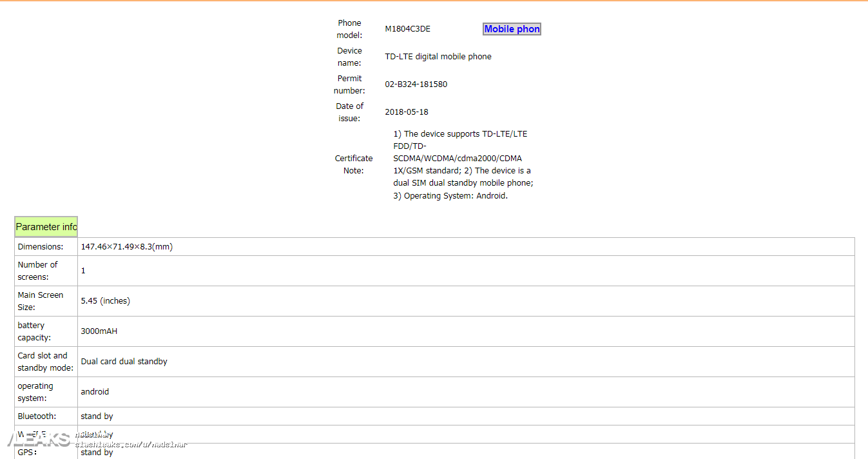Viewport: 868px width, 459px height.
Task: Click the blue Mobile phone button
Action: pos(512,29)
